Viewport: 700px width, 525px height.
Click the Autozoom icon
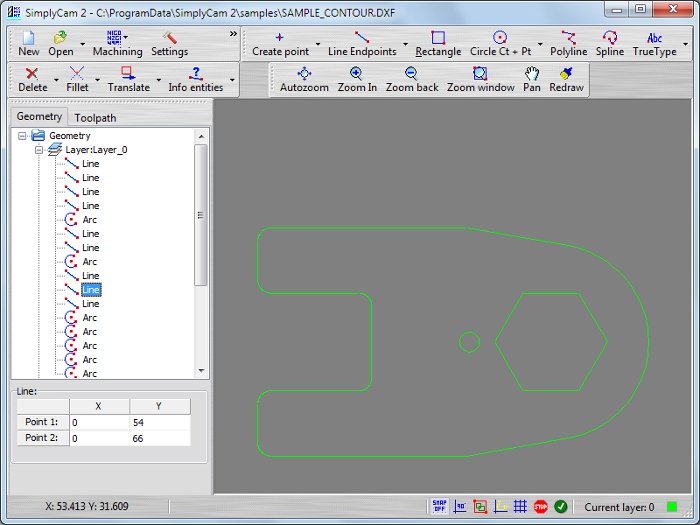click(x=304, y=80)
